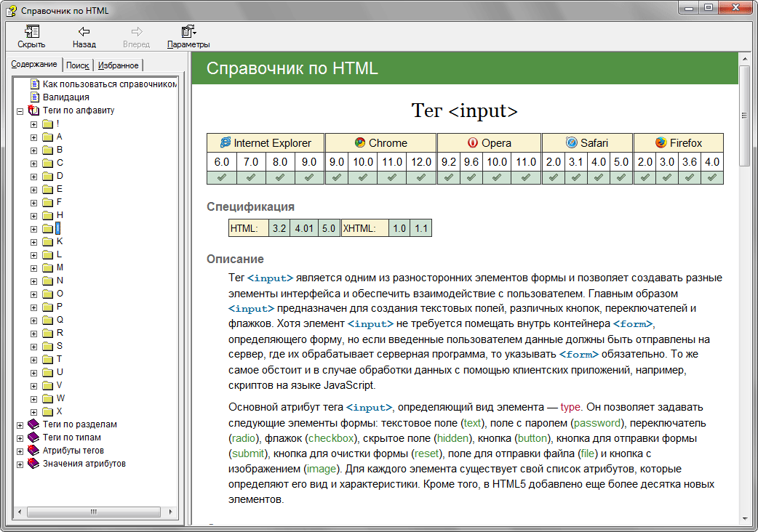Click the 'Спецификация' heading
The height and width of the screenshot is (532, 758).
[250, 206]
